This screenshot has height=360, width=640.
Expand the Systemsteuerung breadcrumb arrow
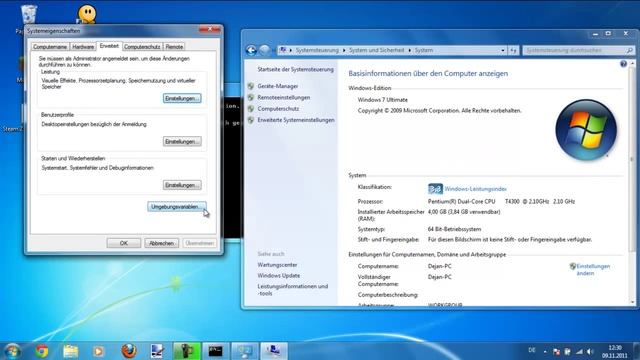click(x=344, y=50)
